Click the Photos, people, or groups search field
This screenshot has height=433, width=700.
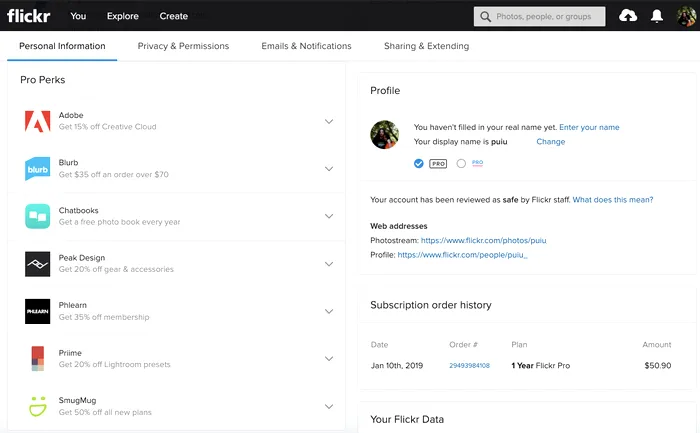(x=549, y=16)
